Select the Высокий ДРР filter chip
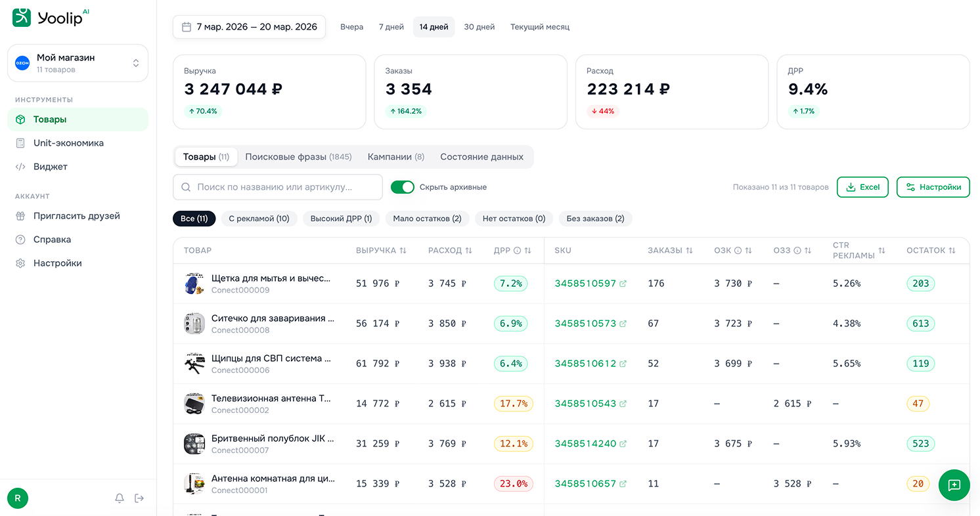This screenshot has width=980, height=516. 341,219
